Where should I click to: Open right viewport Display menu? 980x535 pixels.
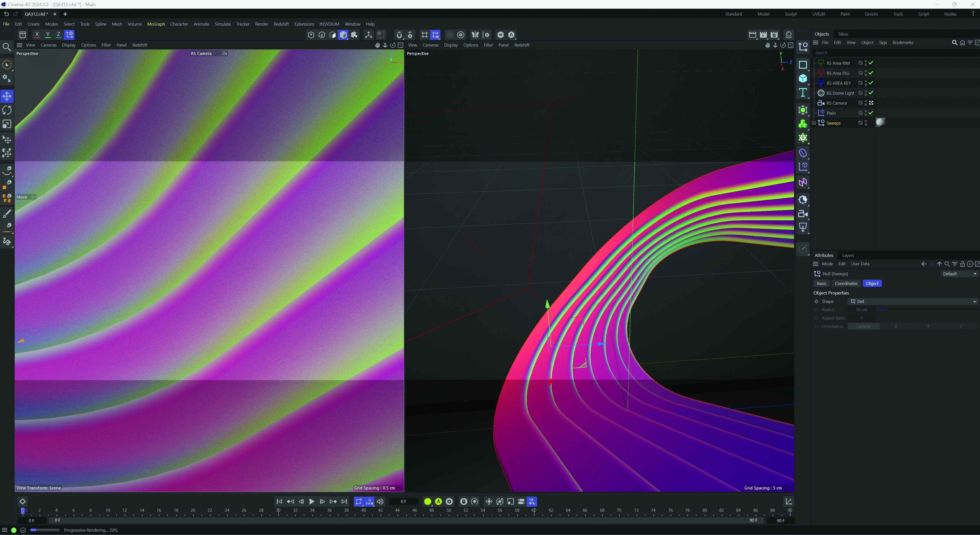(x=451, y=45)
